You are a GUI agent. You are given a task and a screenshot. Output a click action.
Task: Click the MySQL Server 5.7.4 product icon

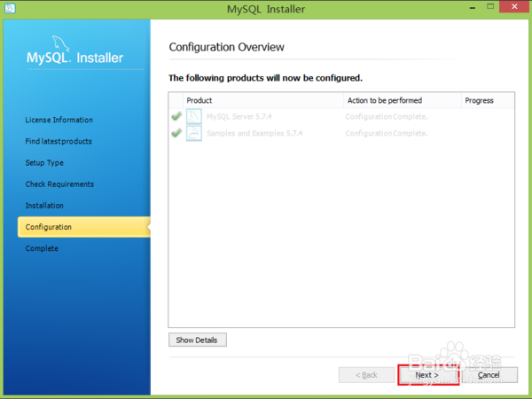[194, 116]
